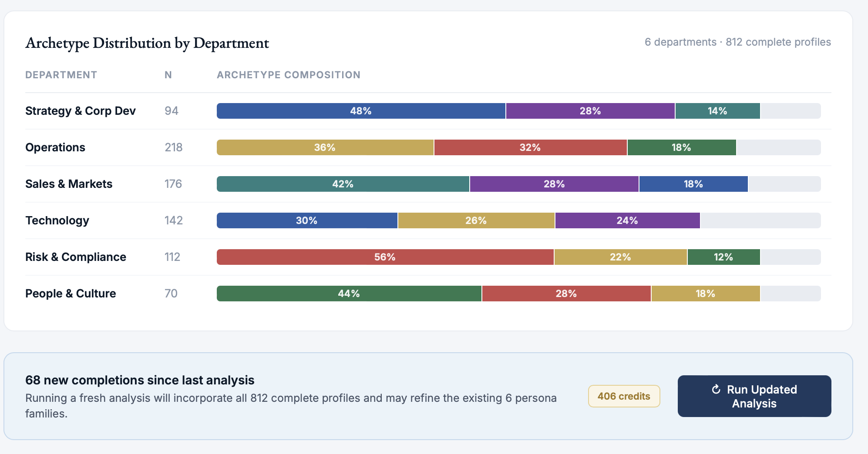Click the Archetype Distribution by Department title

pos(147,43)
